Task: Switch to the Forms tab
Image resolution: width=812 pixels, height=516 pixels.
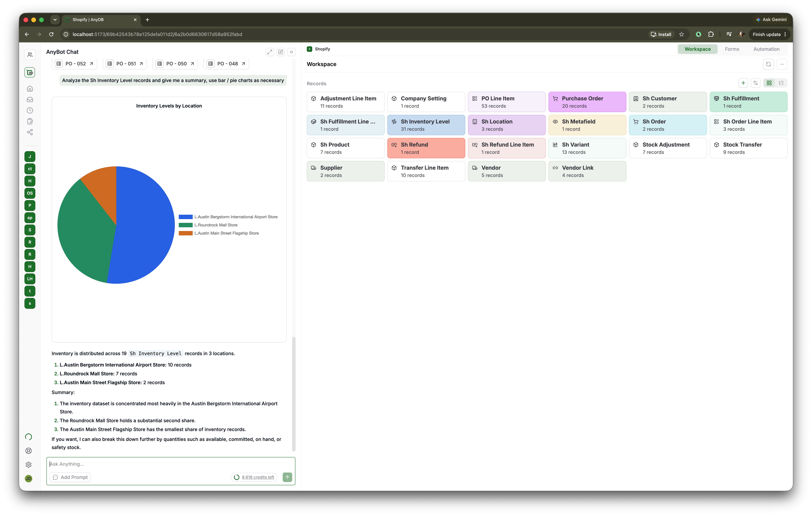Action: pos(732,49)
